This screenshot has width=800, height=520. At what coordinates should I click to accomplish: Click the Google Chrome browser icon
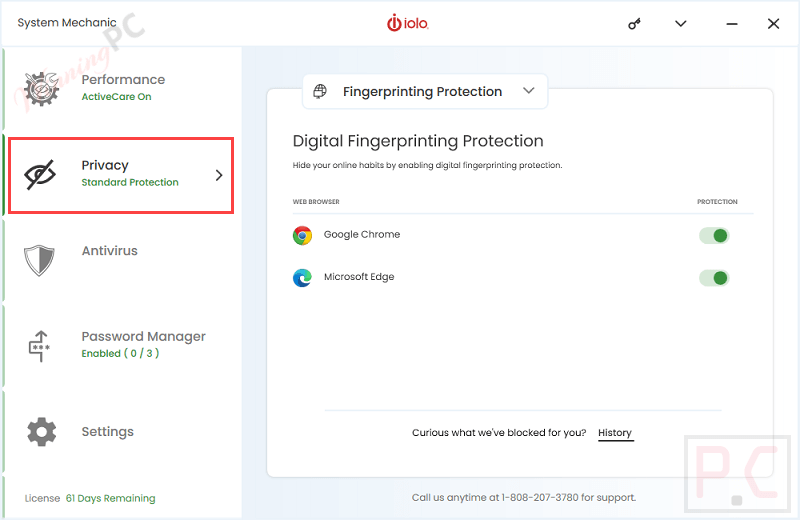pos(302,235)
